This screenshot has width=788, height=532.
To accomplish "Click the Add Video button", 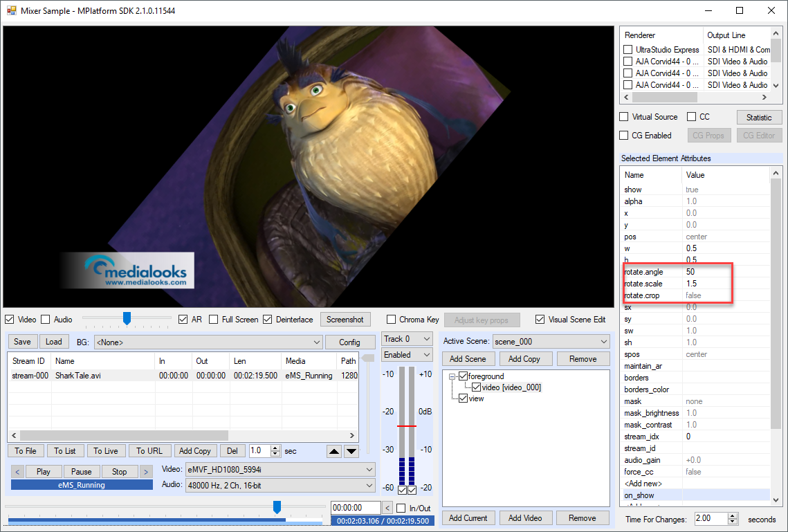I will [x=525, y=518].
